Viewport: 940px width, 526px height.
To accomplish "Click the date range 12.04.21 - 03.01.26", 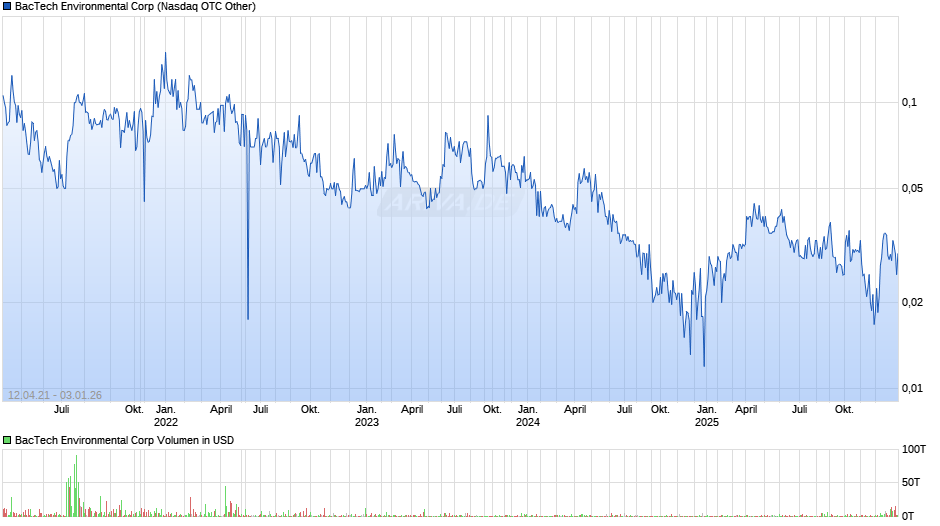I will tap(55, 395).
